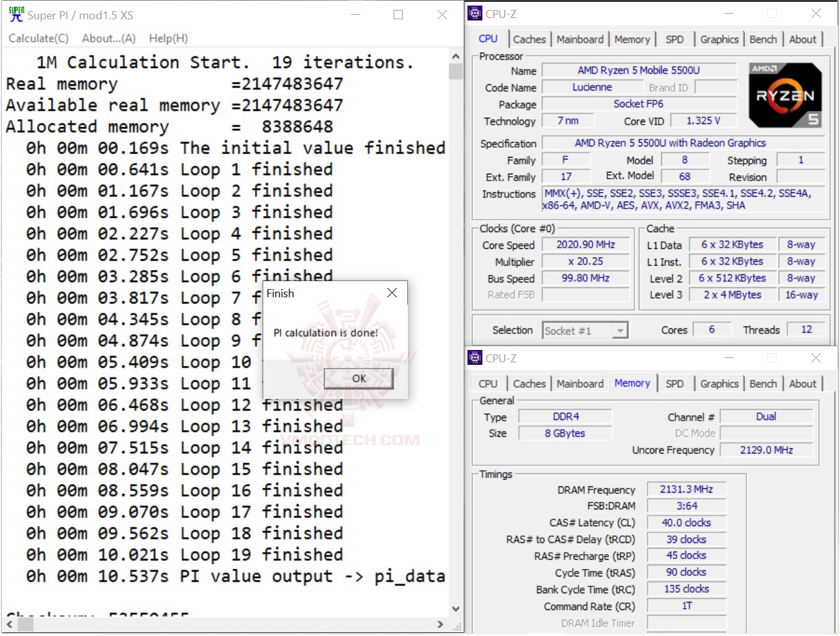Open the Calculate(C) menu in Super PI
Image resolution: width=840 pixels, height=636 pixels.
(38, 38)
